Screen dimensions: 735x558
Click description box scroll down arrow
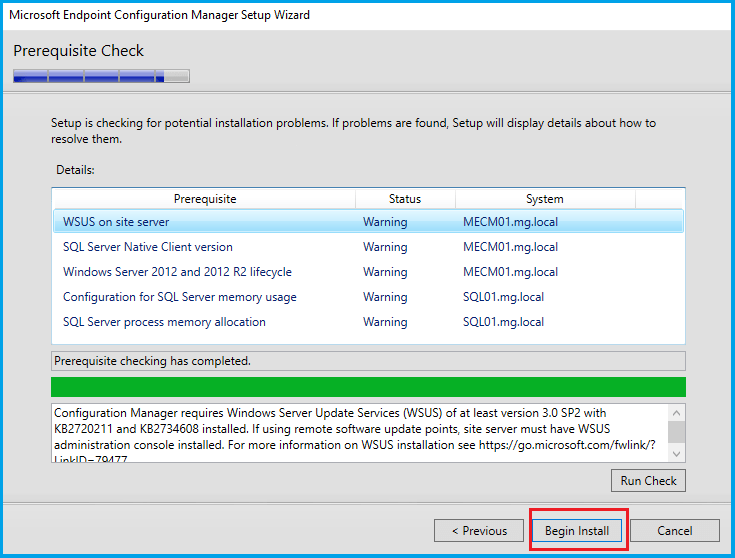[x=677, y=453]
